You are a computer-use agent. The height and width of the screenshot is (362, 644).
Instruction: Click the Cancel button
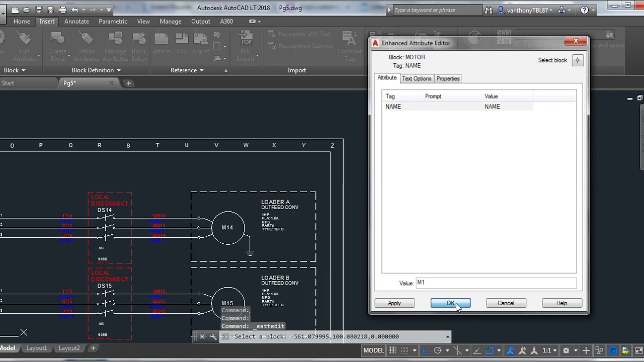[x=506, y=303]
